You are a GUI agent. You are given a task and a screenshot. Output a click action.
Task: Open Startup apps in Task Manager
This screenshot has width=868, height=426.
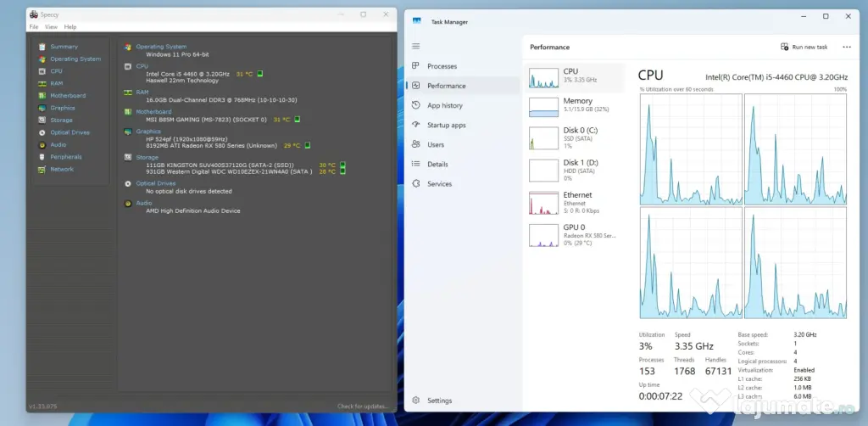point(462,126)
